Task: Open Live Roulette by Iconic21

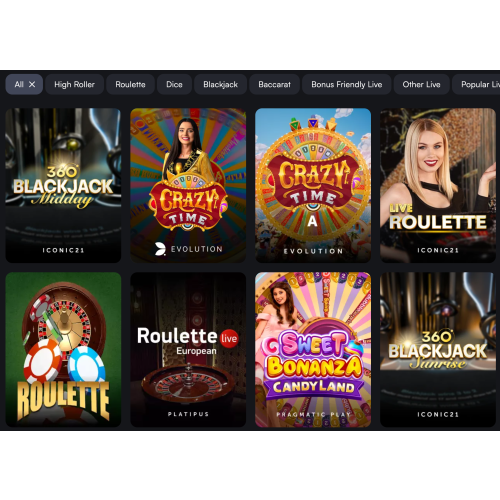Action: (x=438, y=185)
